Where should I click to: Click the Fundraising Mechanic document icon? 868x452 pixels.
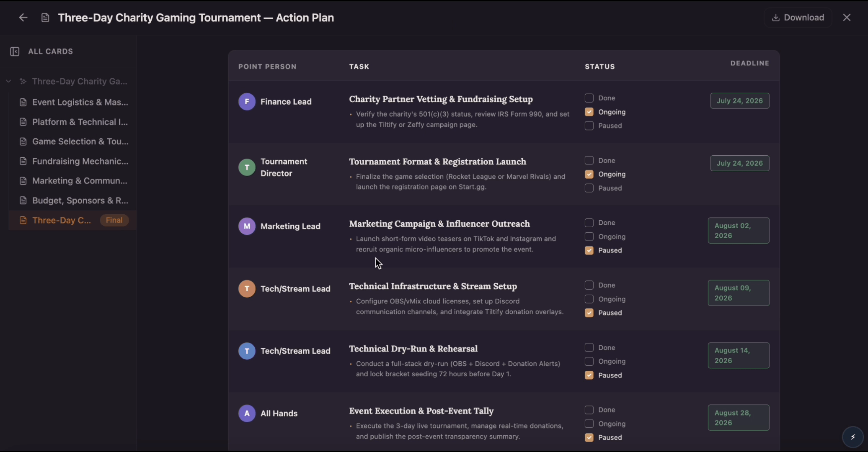tap(23, 161)
